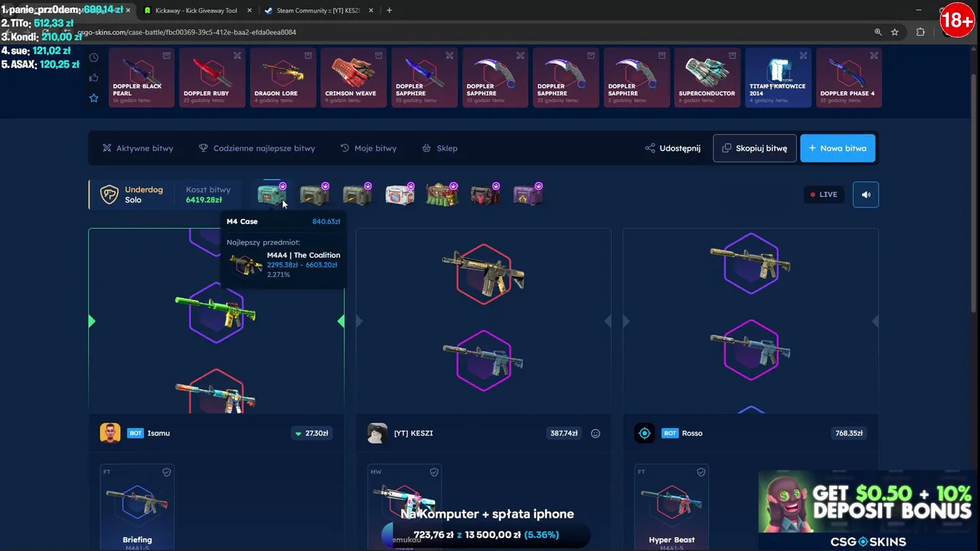
Task: Click KESZI's 387.74zł total
Action: point(563,433)
